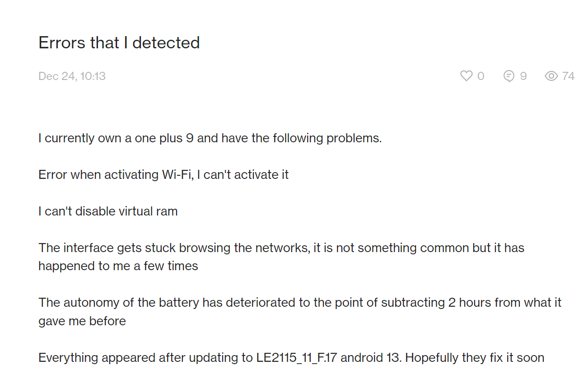Image resolution: width=588 pixels, height=384 pixels.
Task: Click the post title Errors that I detected
Action: [x=119, y=42]
